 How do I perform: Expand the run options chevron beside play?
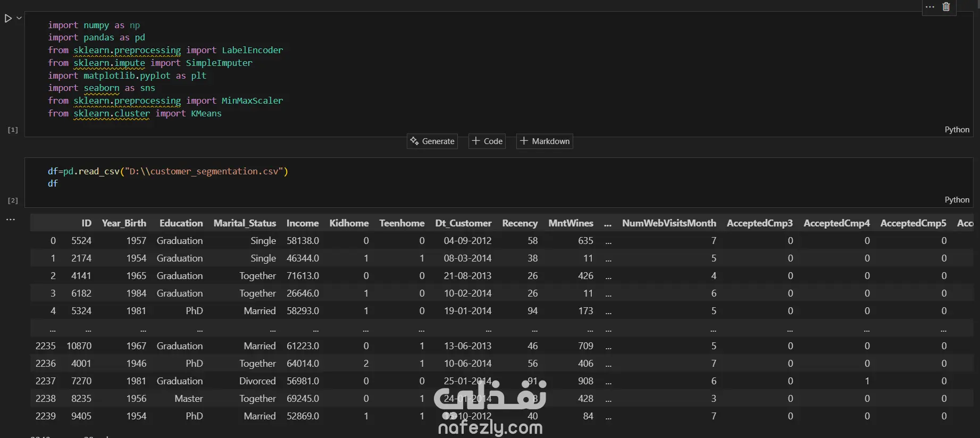tap(19, 18)
